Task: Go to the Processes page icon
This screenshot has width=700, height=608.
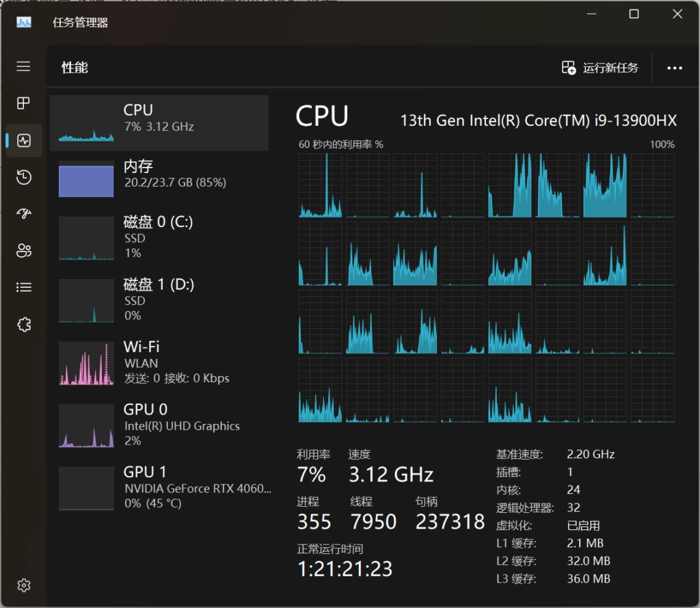Action: [24, 103]
